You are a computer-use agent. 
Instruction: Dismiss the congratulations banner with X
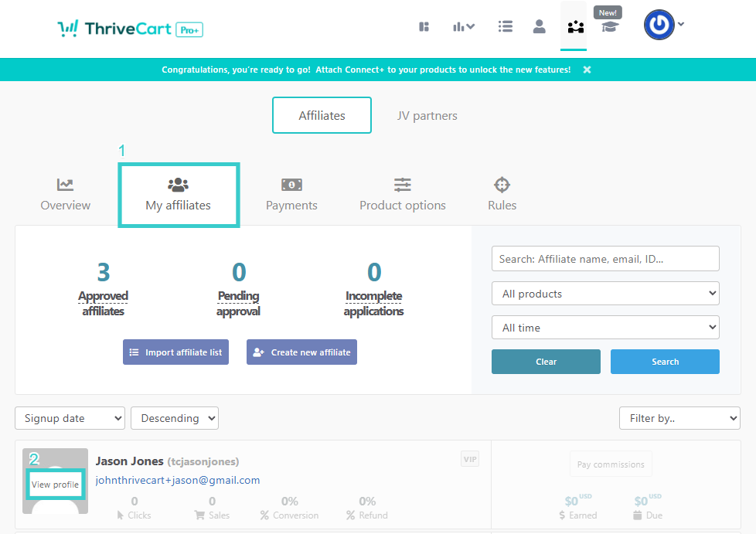coord(587,70)
